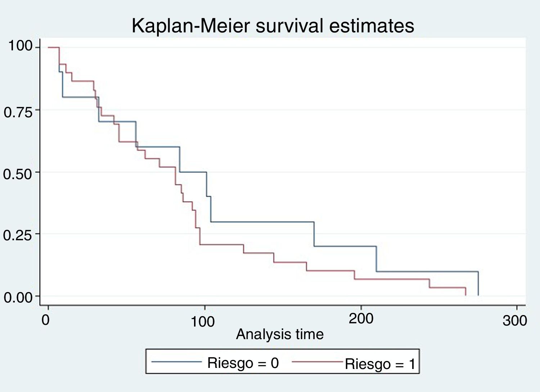The height and width of the screenshot is (392, 540).
Task: Click the 0.50 y-axis tick label
Action: tap(18, 174)
